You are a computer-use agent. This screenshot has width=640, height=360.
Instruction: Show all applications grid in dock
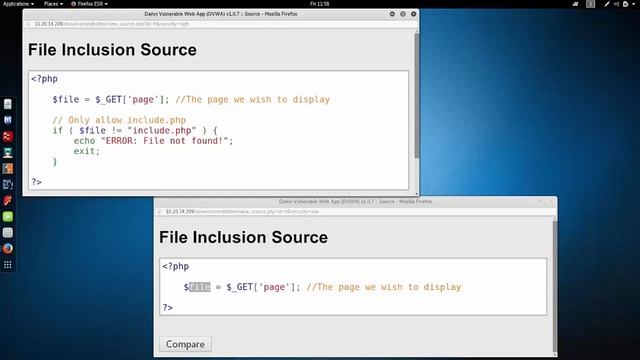(8, 265)
